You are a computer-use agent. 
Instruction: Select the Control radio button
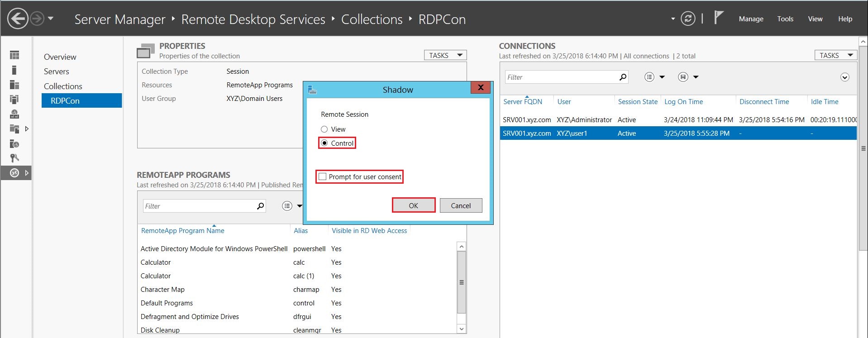[324, 143]
